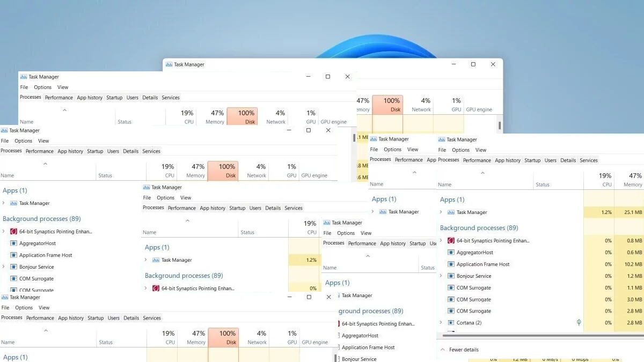
Task: Sort by Network column in rearmost window
Action: 422,105
